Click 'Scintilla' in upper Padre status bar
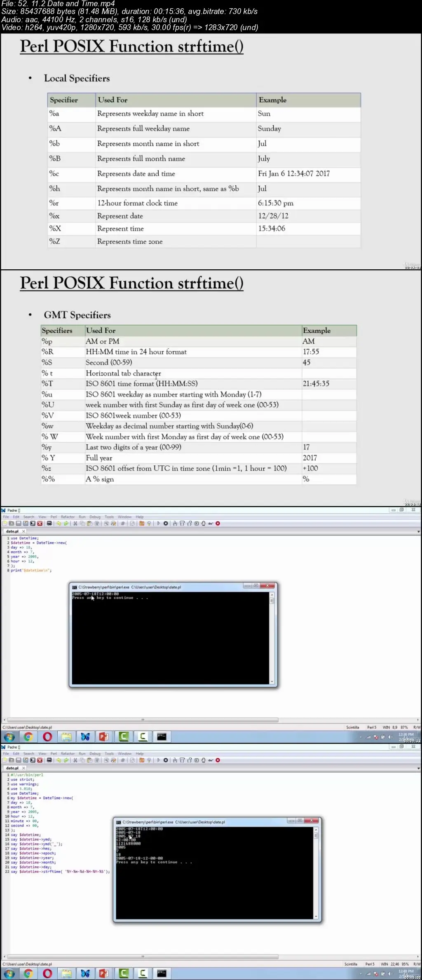 (352, 727)
